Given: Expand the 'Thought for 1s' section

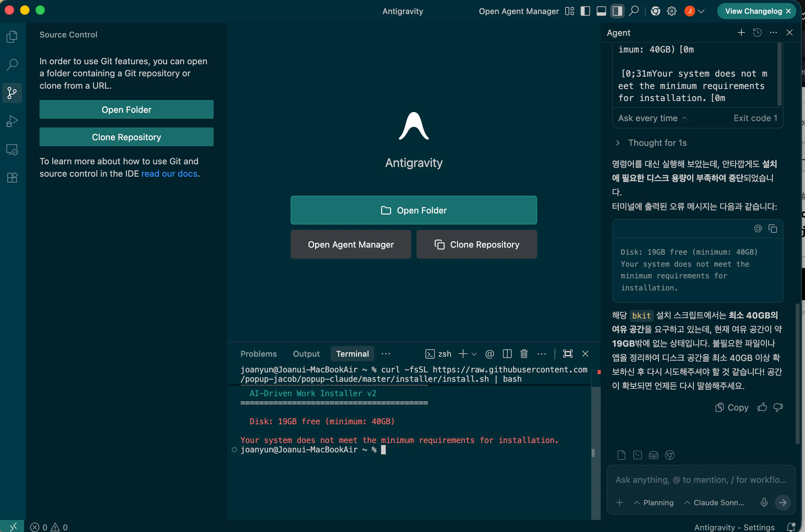Looking at the screenshot, I should point(652,143).
